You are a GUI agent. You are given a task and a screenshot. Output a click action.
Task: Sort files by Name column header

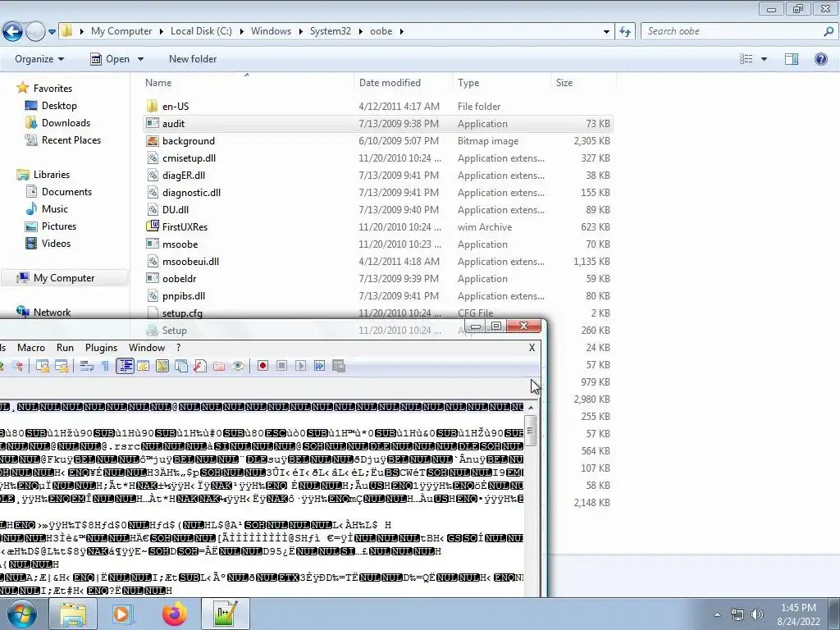coord(248,83)
